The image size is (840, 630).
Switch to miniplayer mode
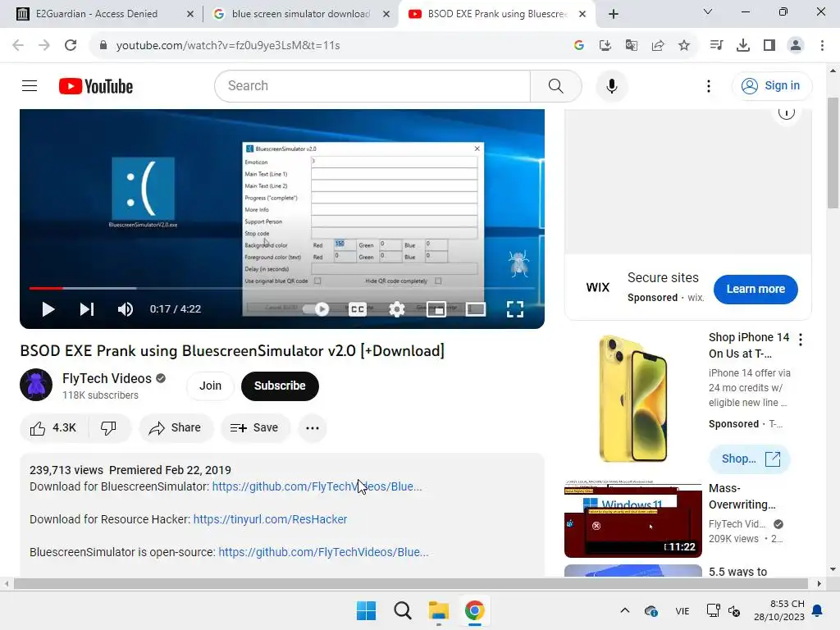[436, 309]
